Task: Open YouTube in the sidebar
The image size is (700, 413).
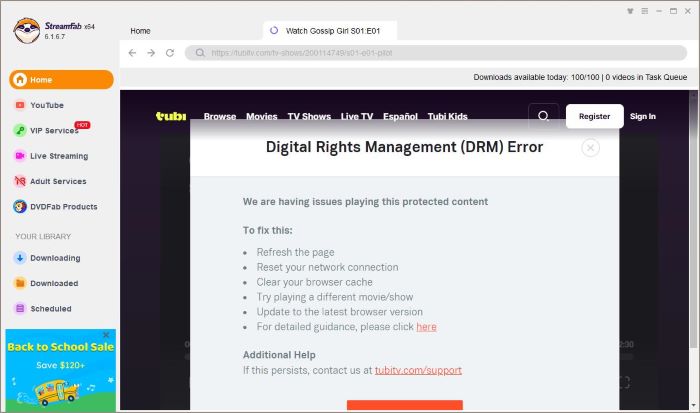Action: (x=47, y=105)
